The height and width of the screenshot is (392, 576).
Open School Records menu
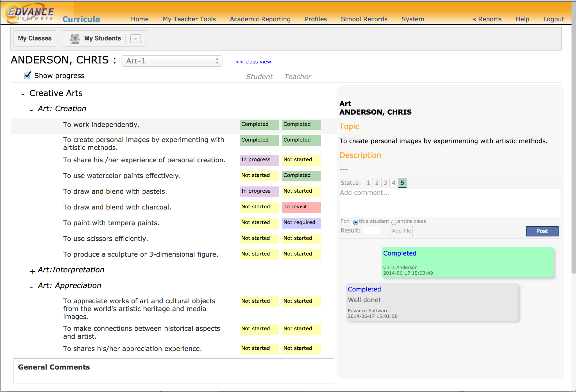(x=364, y=19)
